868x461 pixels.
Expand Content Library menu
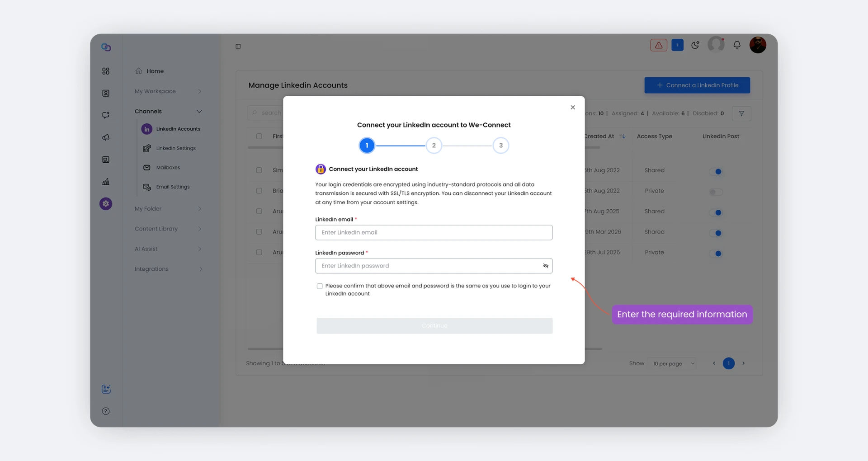(x=168, y=229)
